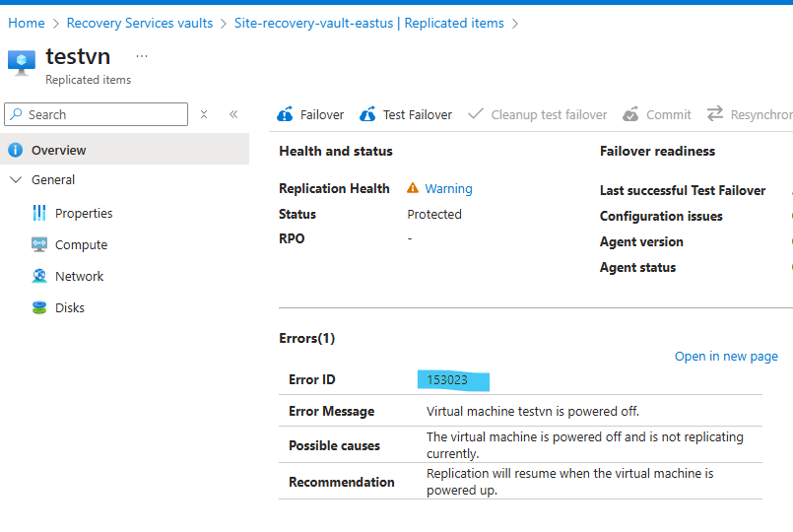The width and height of the screenshot is (793, 532).
Task: Click the Compute monitor icon
Action: (39, 245)
